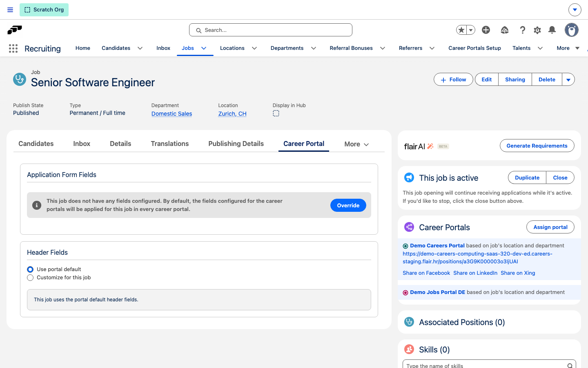Click the red Skills icon
This screenshot has height=368, width=588.
pos(409,349)
